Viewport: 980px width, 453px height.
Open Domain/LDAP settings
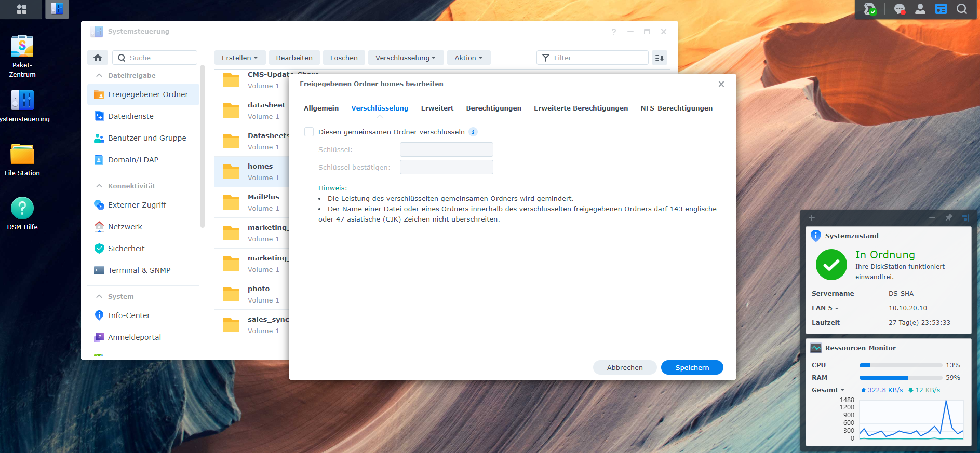(x=143, y=160)
